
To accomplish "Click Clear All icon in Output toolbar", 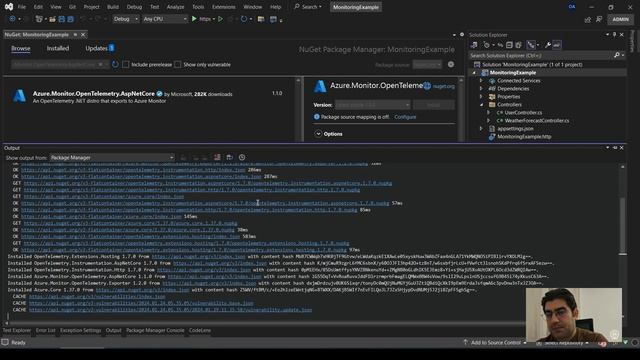I will (217, 157).
